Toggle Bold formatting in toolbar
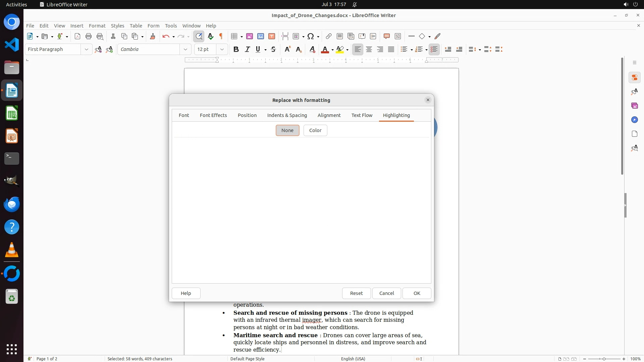Viewport: 644px width, 362px height. 236,49
